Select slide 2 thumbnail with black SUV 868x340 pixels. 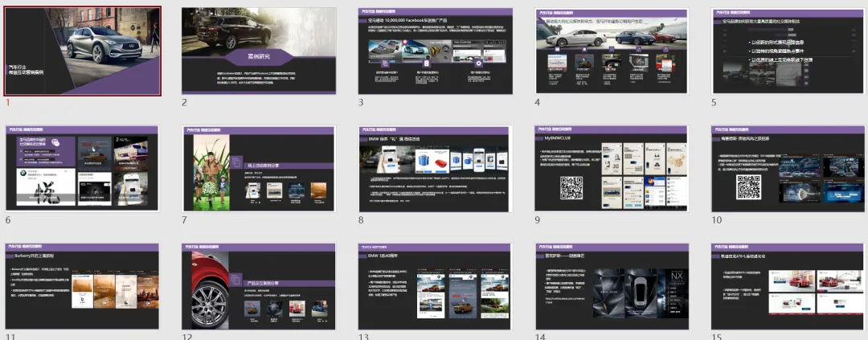tap(259, 51)
